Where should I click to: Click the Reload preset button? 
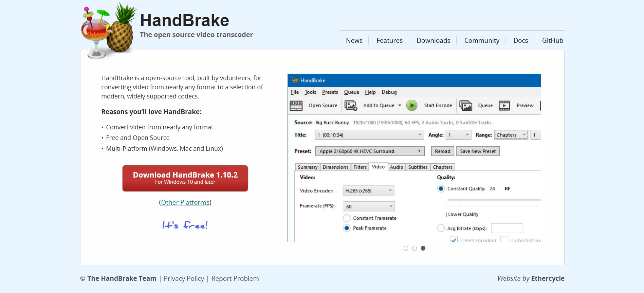(443, 151)
